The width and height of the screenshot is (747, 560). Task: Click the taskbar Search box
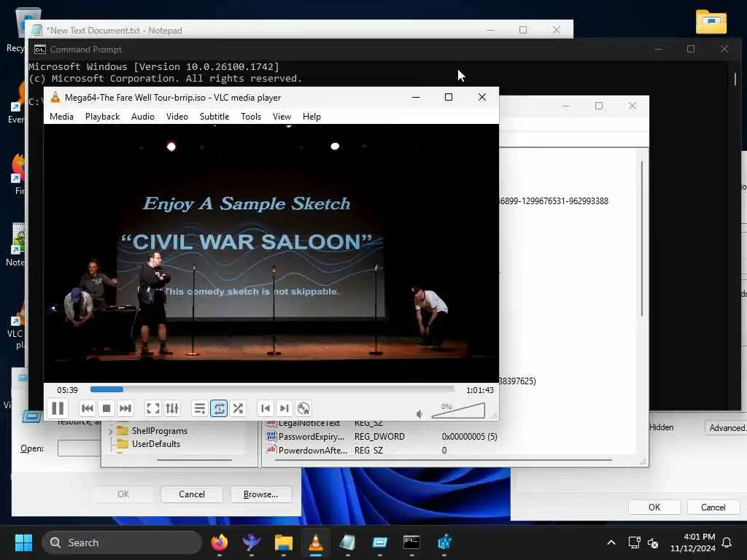122,542
